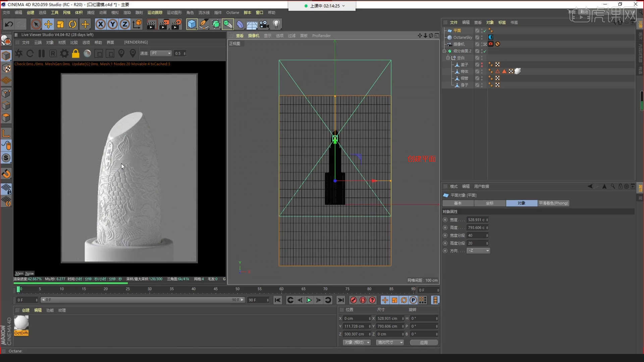
Task: Toggle Live Viewer camera lock icon
Action: click(76, 53)
